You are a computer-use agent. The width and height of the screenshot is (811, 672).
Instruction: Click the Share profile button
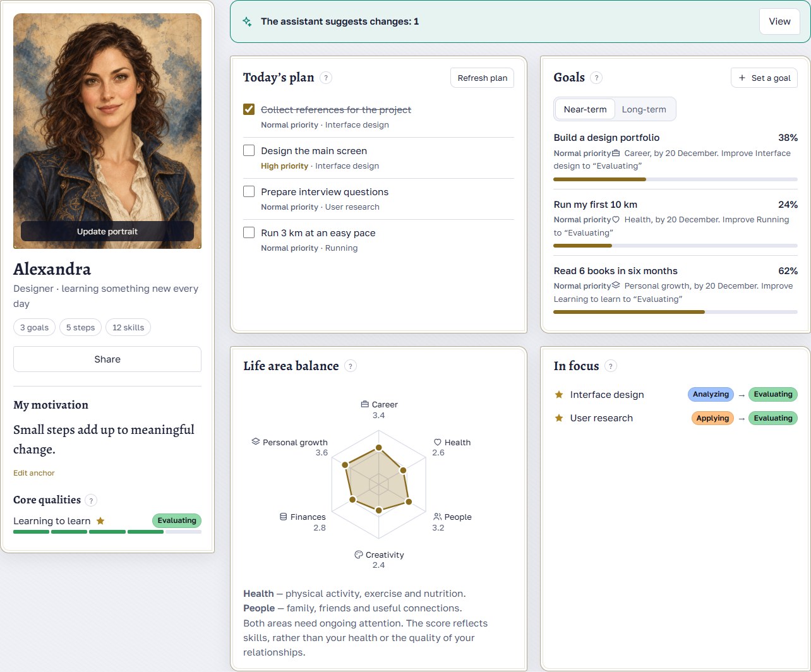[107, 359]
